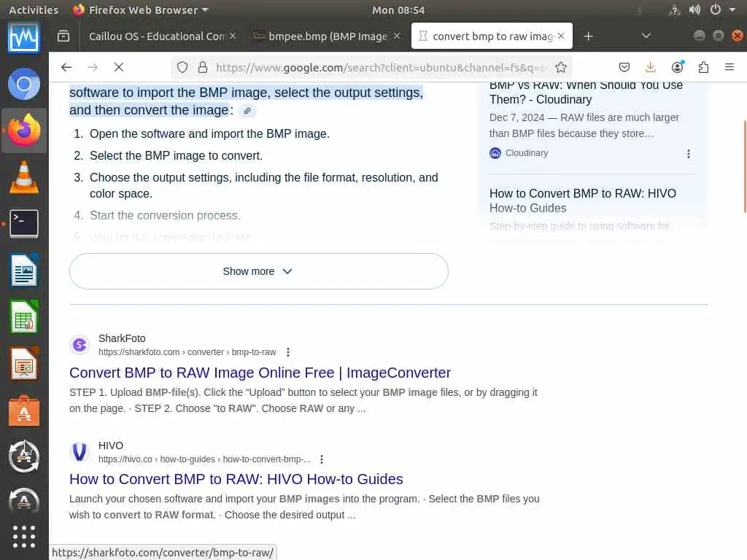Open Convert BMP to RAW Image Online Free link
The width and height of the screenshot is (747, 560).
pyautogui.click(x=260, y=373)
